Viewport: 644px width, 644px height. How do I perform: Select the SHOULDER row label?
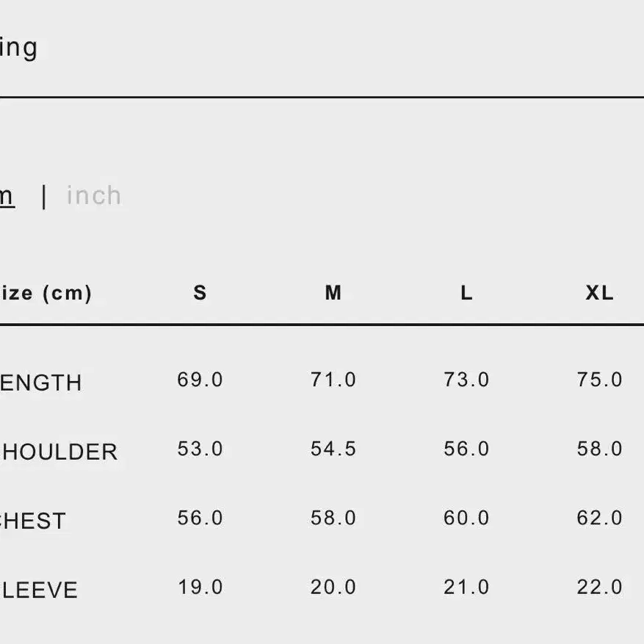(59, 452)
